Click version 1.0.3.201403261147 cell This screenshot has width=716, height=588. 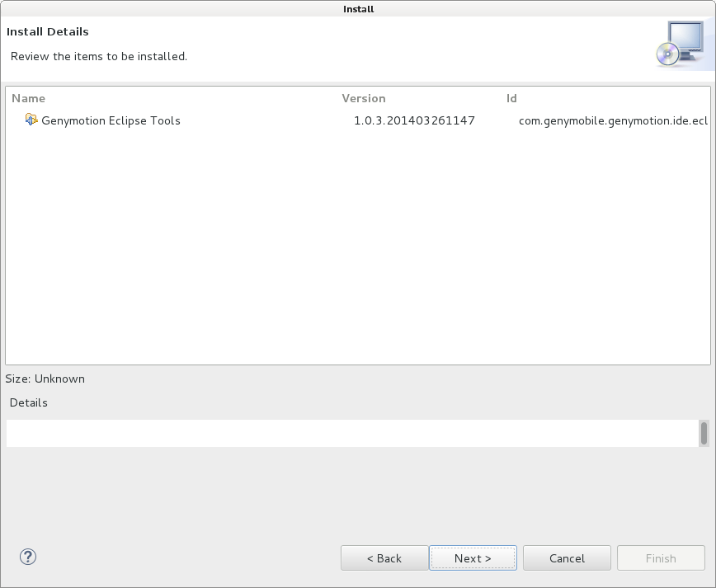coord(414,120)
